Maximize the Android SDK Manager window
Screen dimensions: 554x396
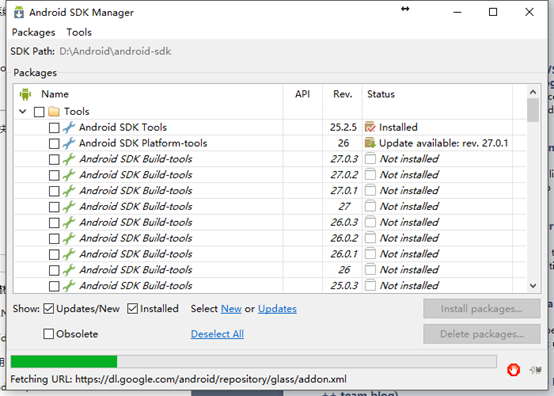click(493, 12)
